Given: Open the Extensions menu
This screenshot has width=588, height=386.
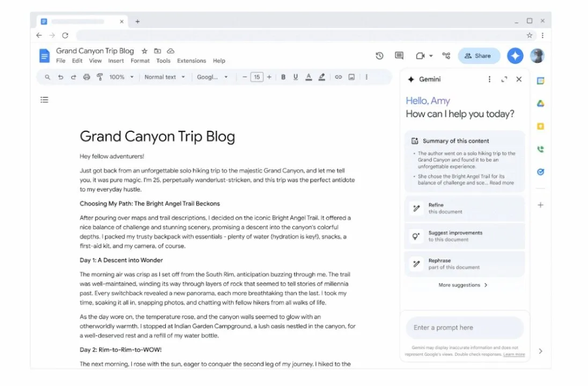Looking at the screenshot, I should 192,61.
